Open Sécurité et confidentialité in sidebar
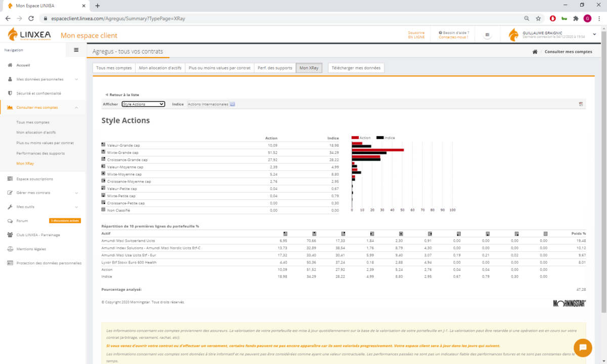This screenshot has height=364, width=607. (38, 93)
